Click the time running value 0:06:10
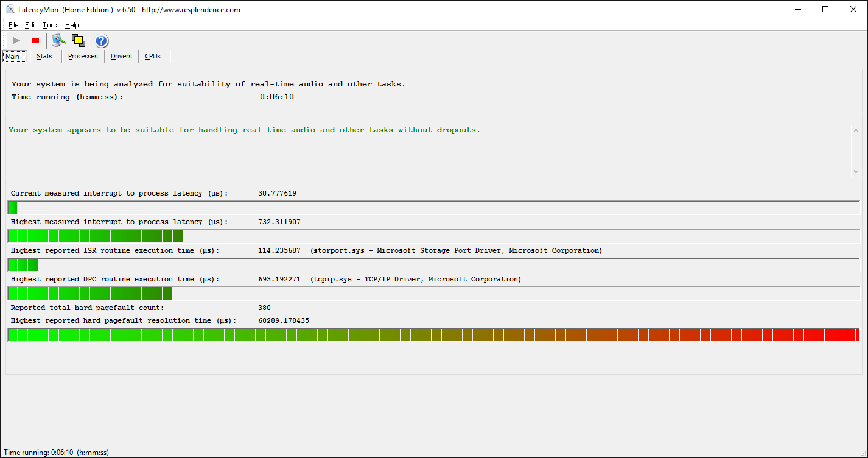 277,97
